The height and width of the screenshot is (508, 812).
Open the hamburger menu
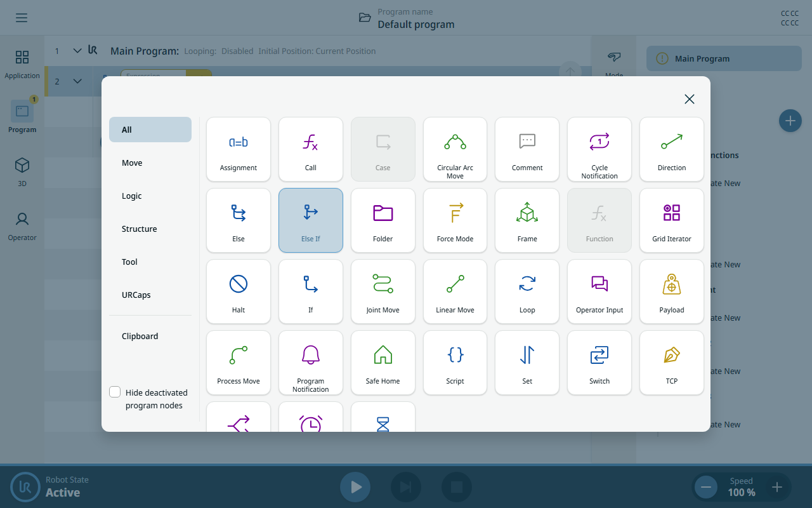(22, 18)
